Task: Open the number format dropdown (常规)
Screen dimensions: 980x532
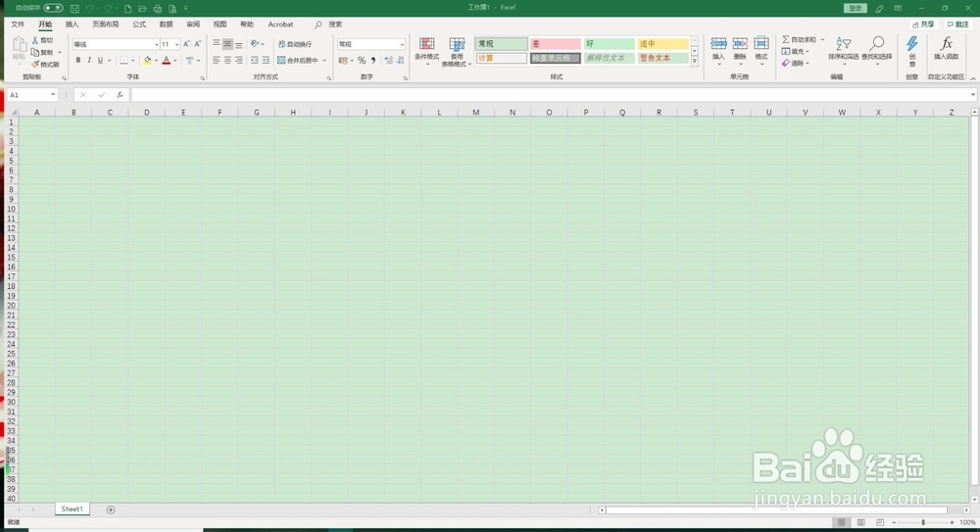Action: click(x=402, y=44)
